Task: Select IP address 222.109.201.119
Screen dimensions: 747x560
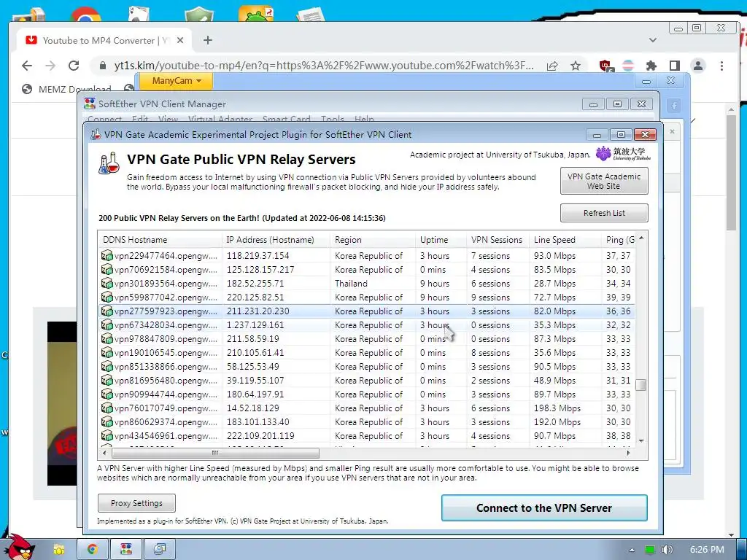Action: (260, 436)
